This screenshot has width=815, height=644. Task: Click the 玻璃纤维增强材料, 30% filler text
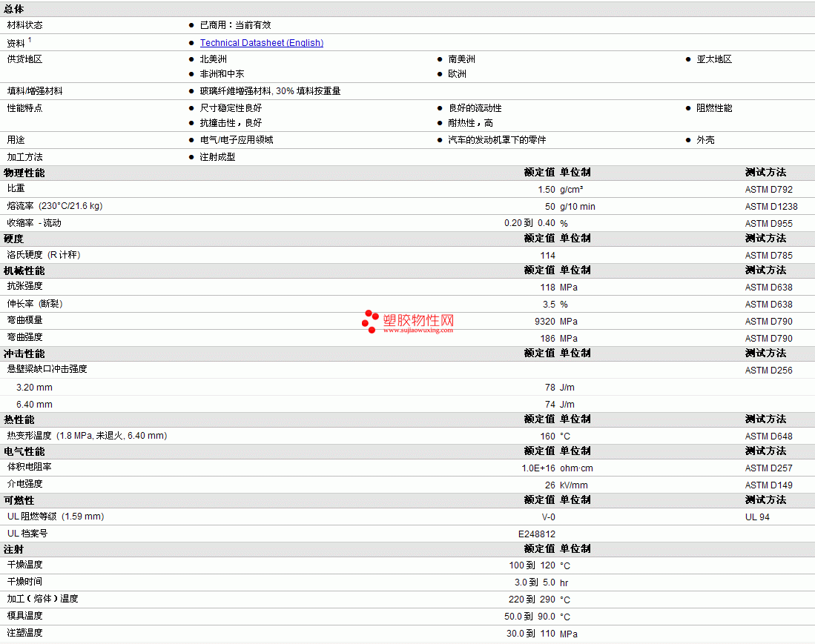tap(270, 91)
